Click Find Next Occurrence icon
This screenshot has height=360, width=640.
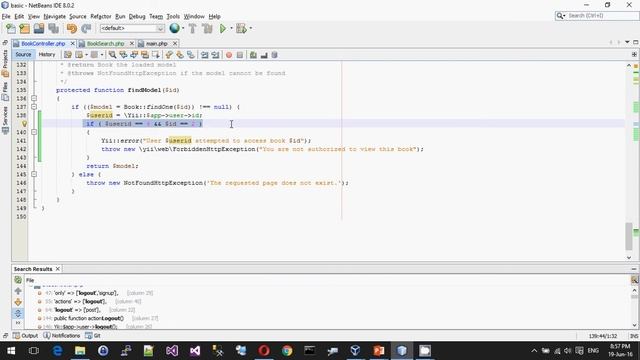pos(134,55)
